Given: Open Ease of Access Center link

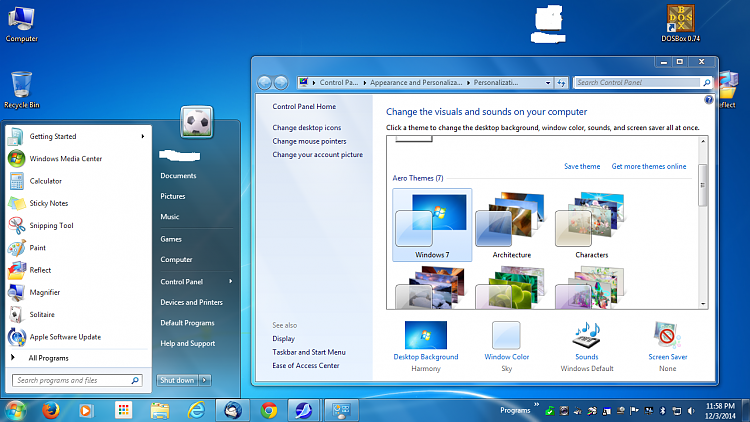Looking at the screenshot, I should tap(306, 366).
